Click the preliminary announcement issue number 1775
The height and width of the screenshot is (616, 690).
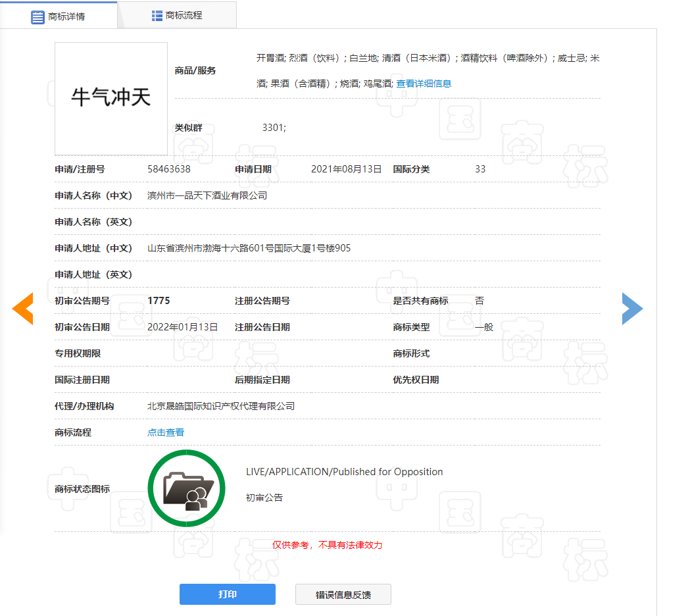click(159, 301)
